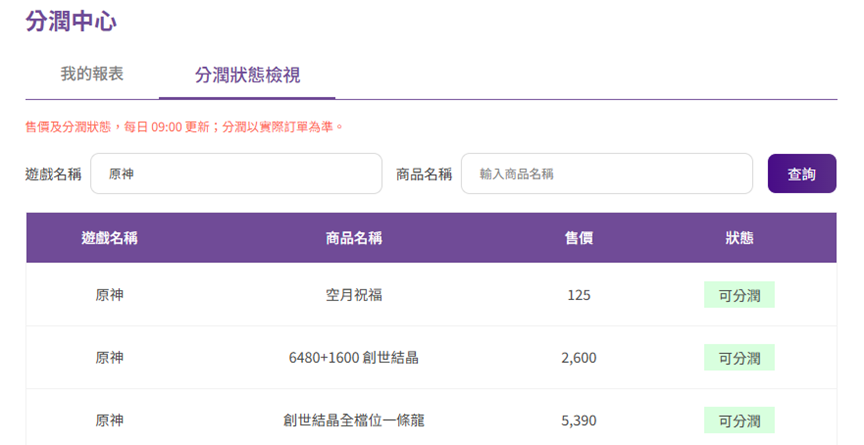Viewport: 864px width, 445px height.
Task: Click the 可分潤 badge for 空月祝福
Action: 739,295
